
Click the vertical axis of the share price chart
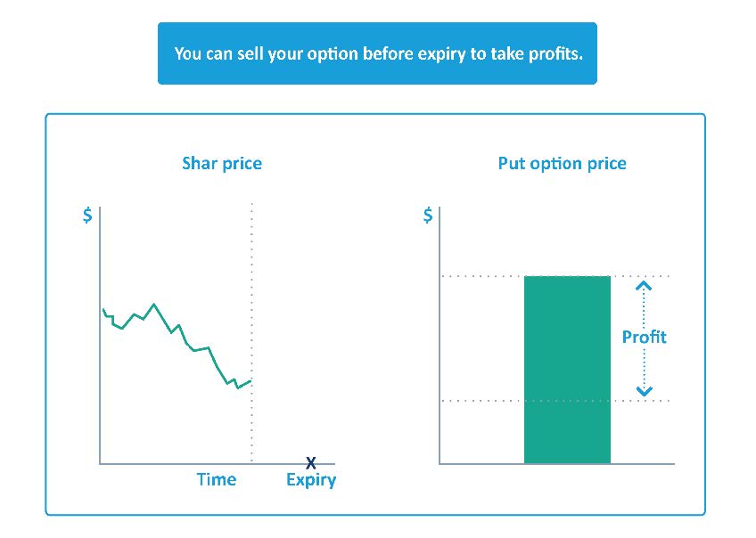pos(100,356)
